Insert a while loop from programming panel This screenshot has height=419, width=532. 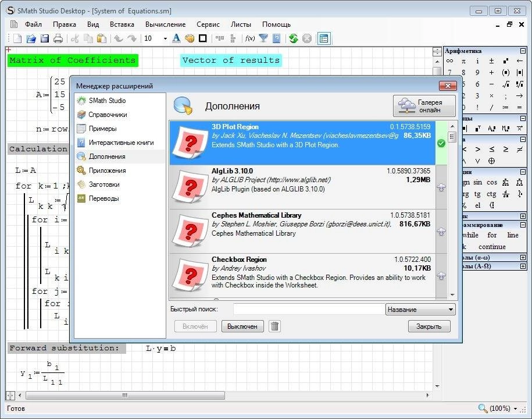tap(470, 235)
